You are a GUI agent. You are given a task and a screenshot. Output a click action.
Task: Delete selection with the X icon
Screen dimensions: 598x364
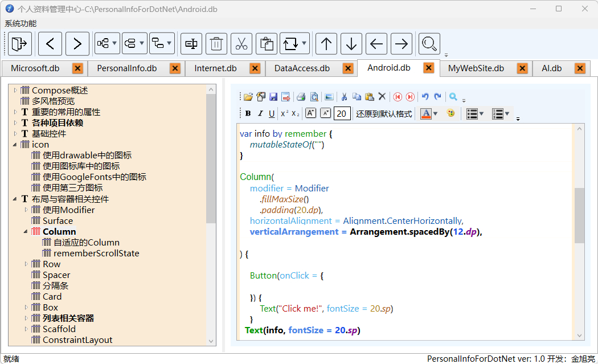click(x=382, y=97)
